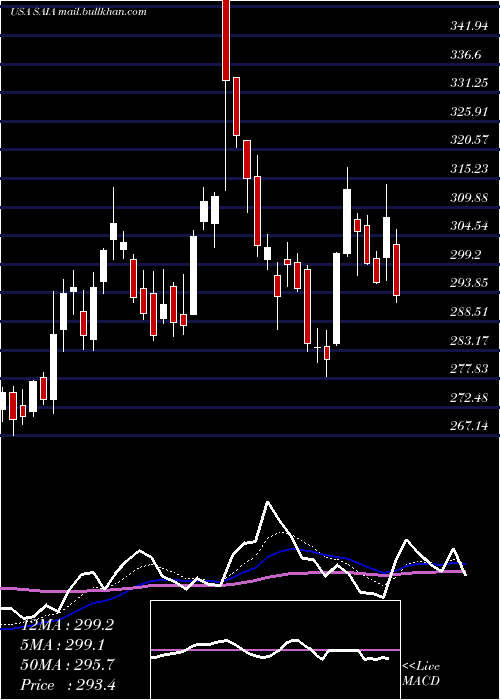
Task: Click the 336.6 price axis label
Action: (x=466, y=54)
